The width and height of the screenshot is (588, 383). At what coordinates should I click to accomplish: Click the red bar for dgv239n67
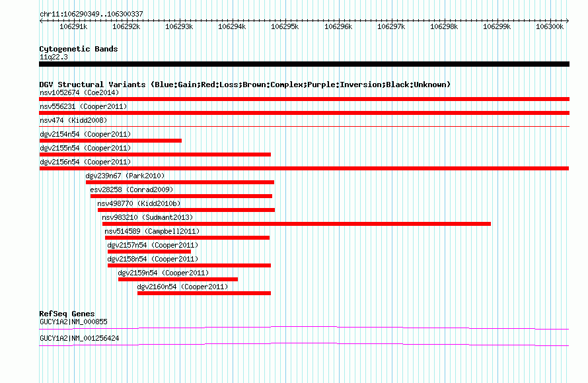coord(180,182)
